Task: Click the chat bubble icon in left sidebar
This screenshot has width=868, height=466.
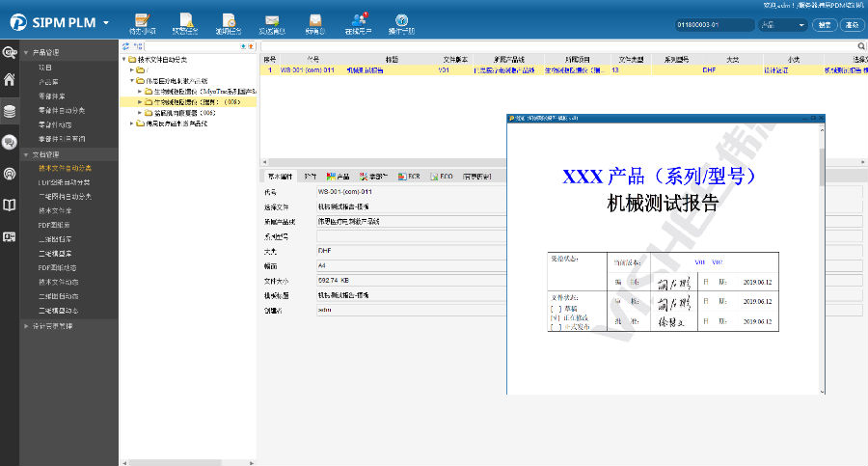Action: (10, 143)
